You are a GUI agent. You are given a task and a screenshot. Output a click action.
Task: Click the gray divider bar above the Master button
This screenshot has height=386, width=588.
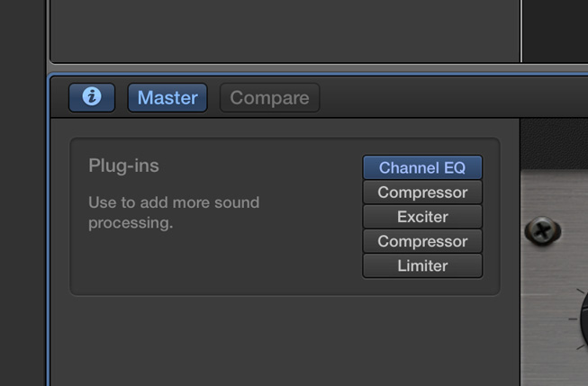(317, 67)
